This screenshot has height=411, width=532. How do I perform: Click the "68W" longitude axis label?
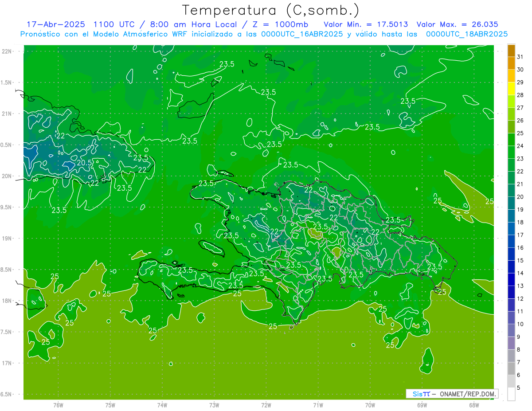coord(474,405)
